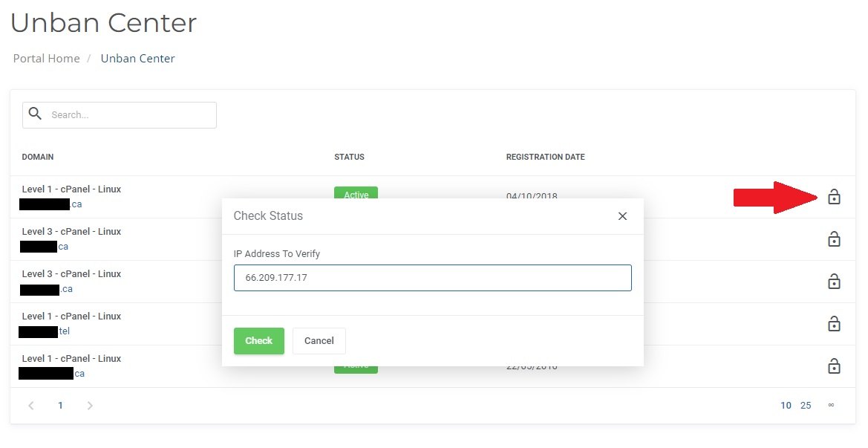Select page 1 in the pagination
This screenshot has height=448, width=868.
[x=60, y=406]
